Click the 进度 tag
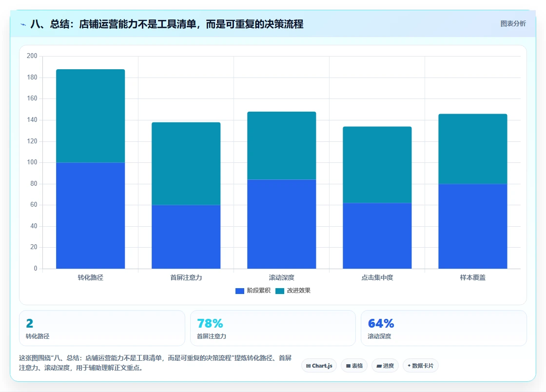The height and width of the screenshot is (392, 546). [x=385, y=366]
